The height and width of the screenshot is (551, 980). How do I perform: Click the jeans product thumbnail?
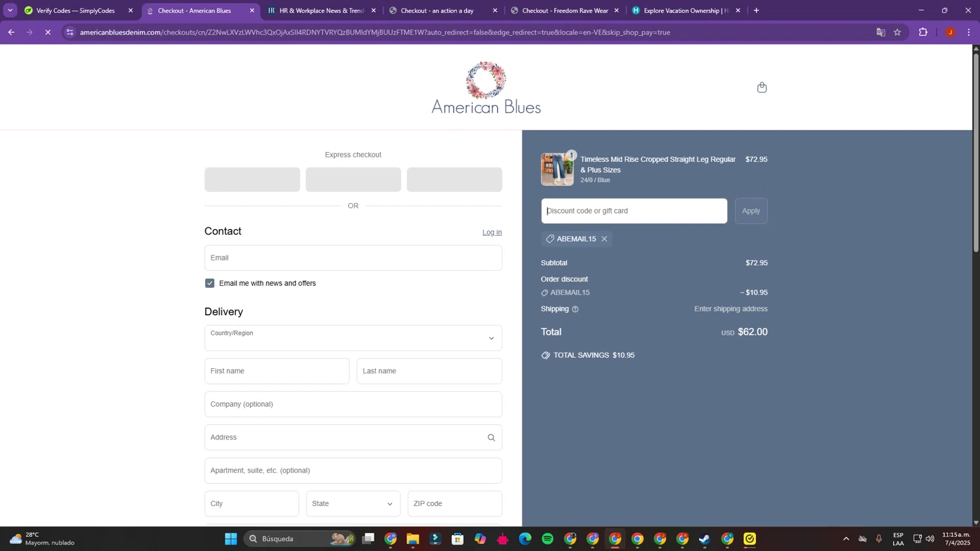(557, 170)
